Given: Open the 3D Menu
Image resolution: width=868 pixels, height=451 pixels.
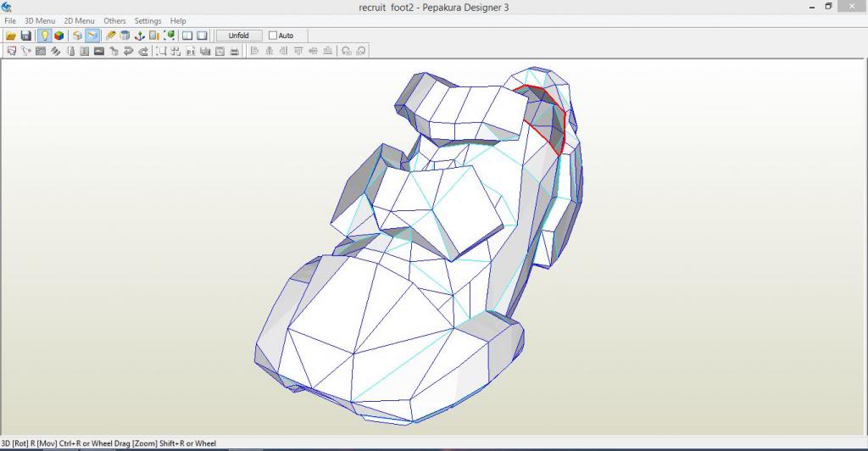Looking at the screenshot, I should (x=39, y=20).
